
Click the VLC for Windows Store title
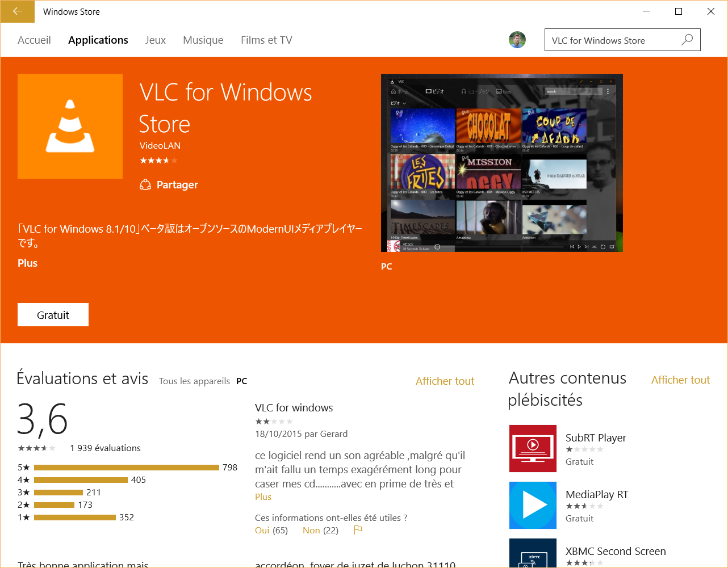[225, 108]
